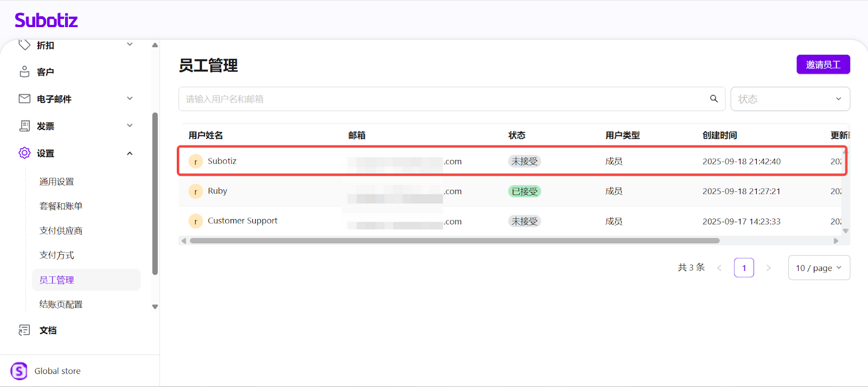
Task: Click the 邀请员工 invite employee button
Action: (x=823, y=64)
